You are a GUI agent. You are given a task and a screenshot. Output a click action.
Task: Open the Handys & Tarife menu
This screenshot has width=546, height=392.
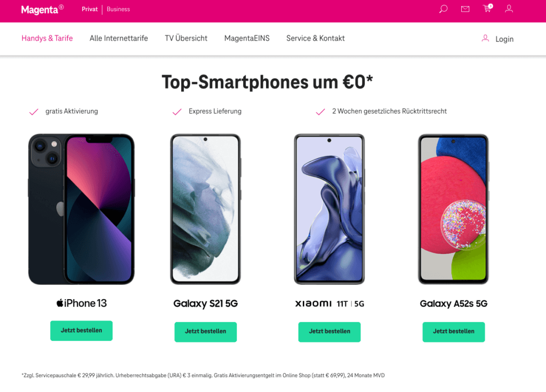click(x=47, y=38)
